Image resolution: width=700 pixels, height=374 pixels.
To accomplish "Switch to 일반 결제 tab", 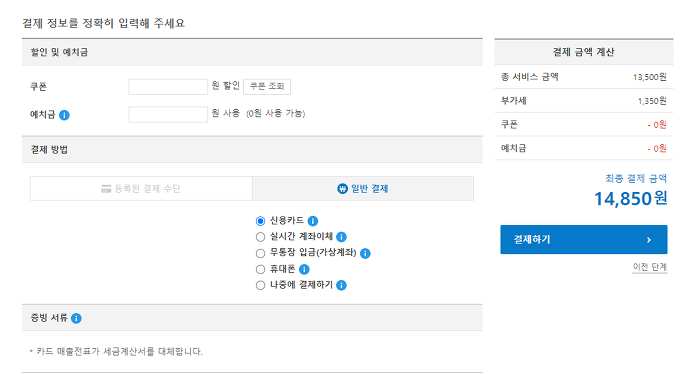I will click(x=363, y=189).
